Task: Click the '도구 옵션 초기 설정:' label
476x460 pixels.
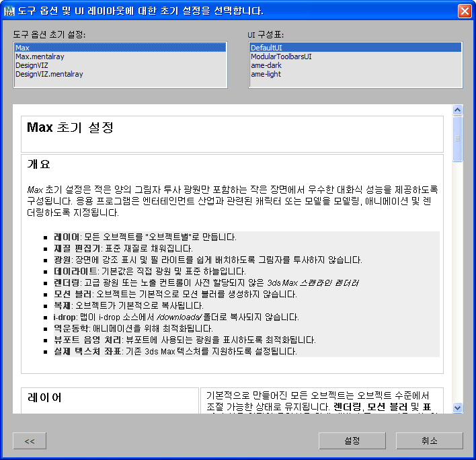Action: pyautogui.click(x=49, y=34)
